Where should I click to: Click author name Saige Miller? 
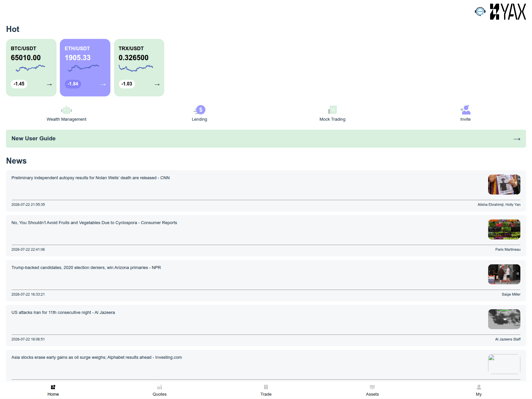[x=511, y=295]
